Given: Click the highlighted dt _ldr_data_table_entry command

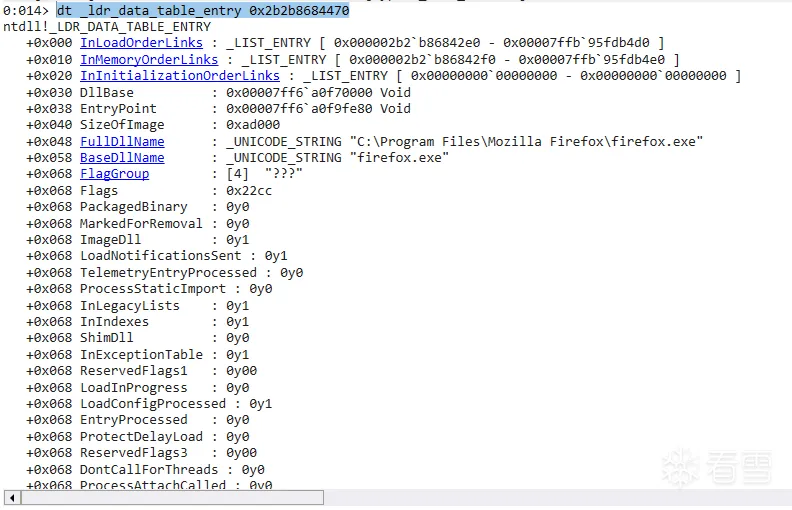Looking at the screenshot, I should click(202, 10).
